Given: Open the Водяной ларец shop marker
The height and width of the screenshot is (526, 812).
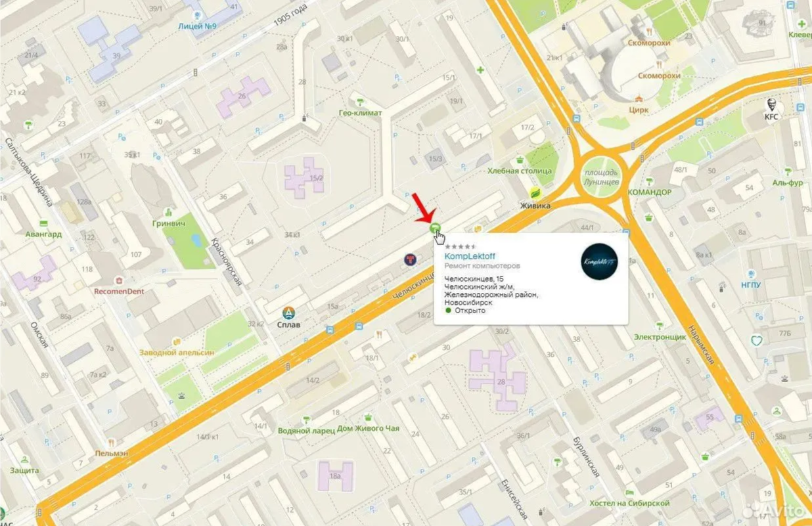Looking at the screenshot, I should coord(306,419).
